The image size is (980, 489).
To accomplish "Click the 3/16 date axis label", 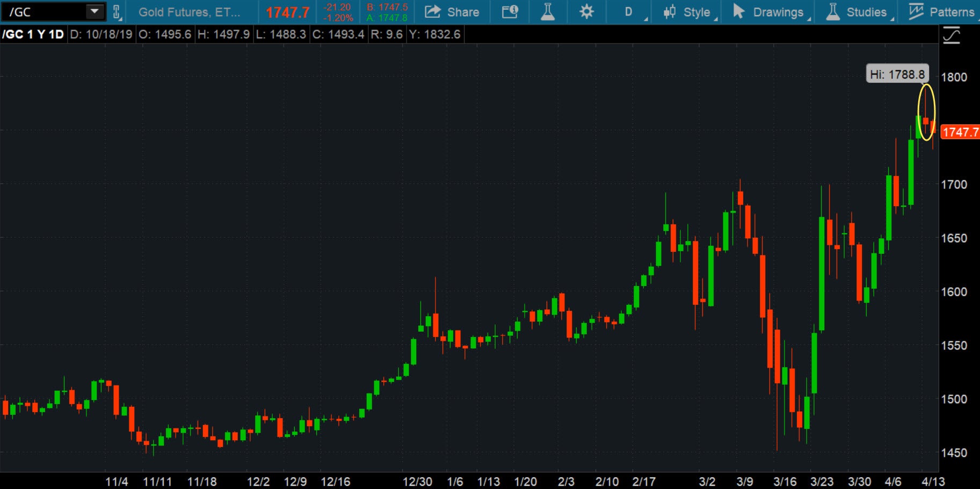I will [x=785, y=481].
